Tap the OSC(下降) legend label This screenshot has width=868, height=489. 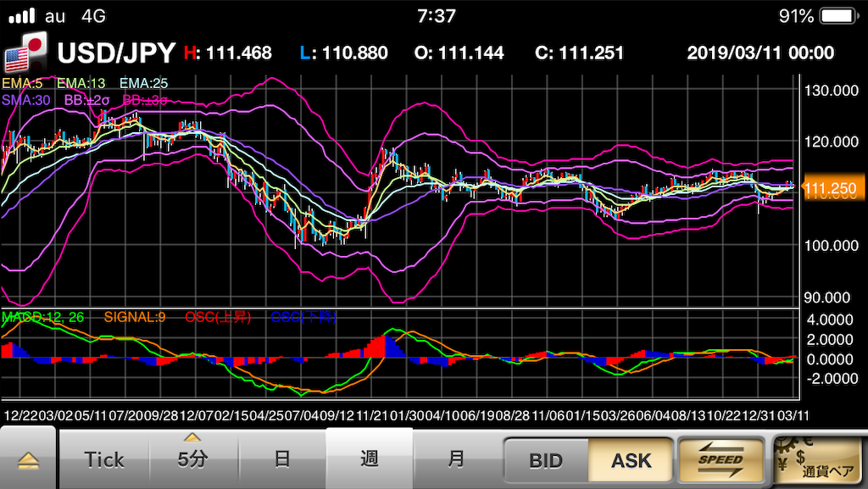click(x=303, y=317)
